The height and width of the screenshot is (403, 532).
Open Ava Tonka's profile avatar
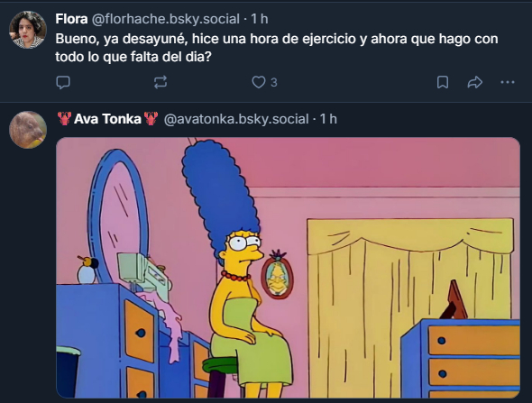pyautogui.click(x=27, y=130)
